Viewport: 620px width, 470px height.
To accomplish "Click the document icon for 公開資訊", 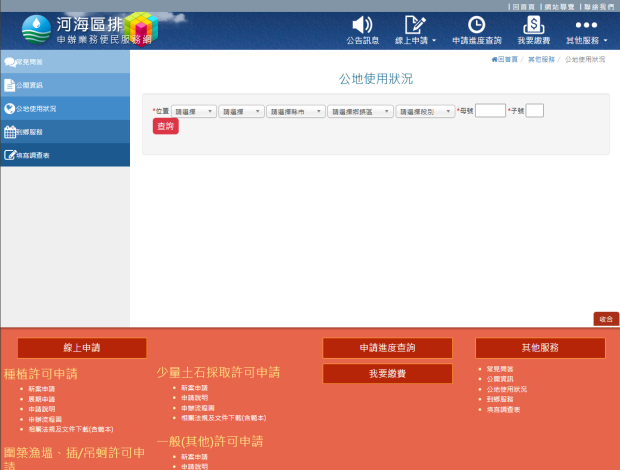I will click(9, 85).
